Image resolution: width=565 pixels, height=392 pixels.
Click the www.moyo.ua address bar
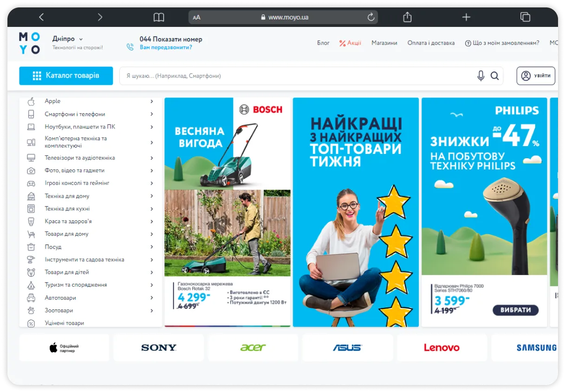pos(283,17)
